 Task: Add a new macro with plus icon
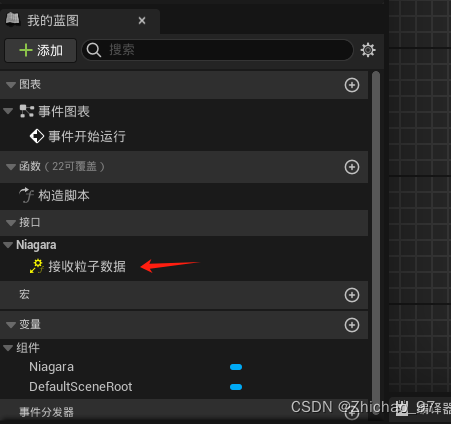coord(352,295)
